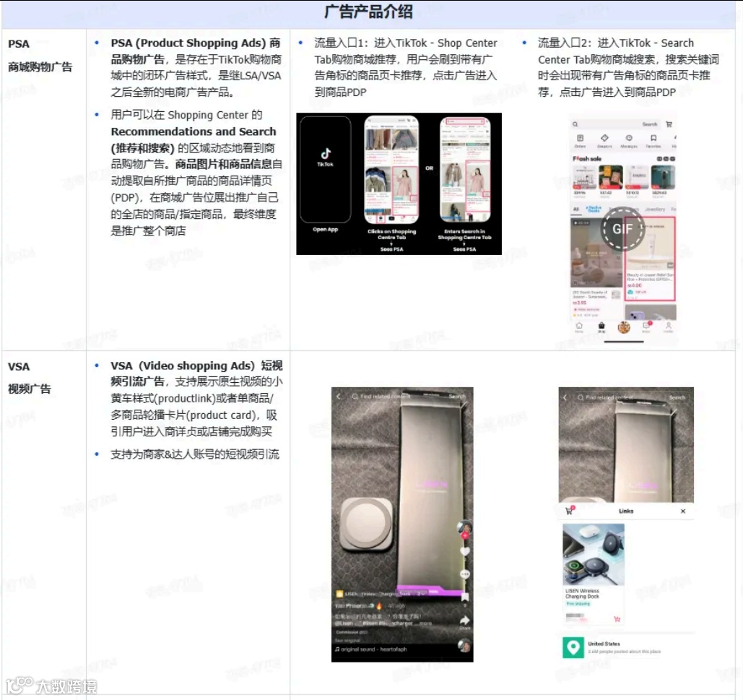
Task: Open the third Flash sale product thumbnail
Action: tap(638, 178)
